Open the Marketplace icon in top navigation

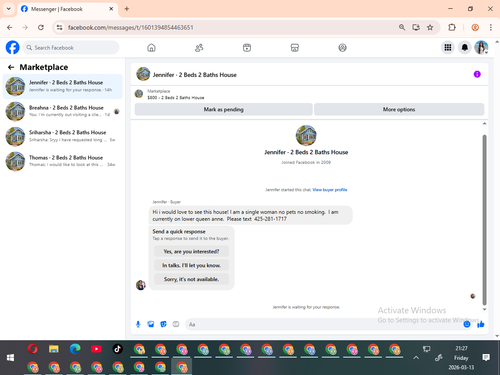295,48
